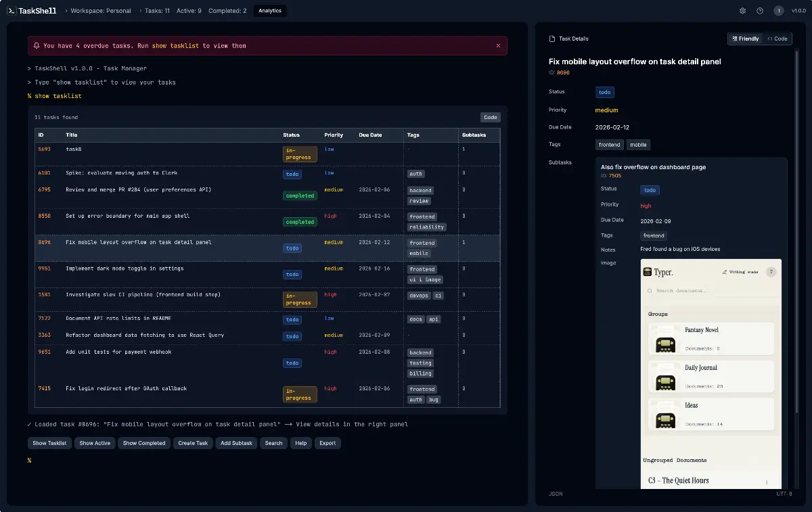Click the Export button

(328, 443)
